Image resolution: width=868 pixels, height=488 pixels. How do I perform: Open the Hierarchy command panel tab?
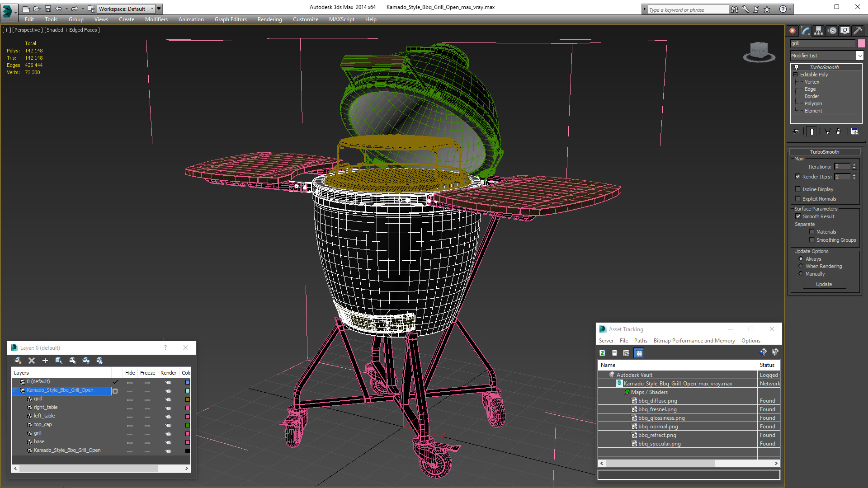pyautogui.click(x=819, y=31)
